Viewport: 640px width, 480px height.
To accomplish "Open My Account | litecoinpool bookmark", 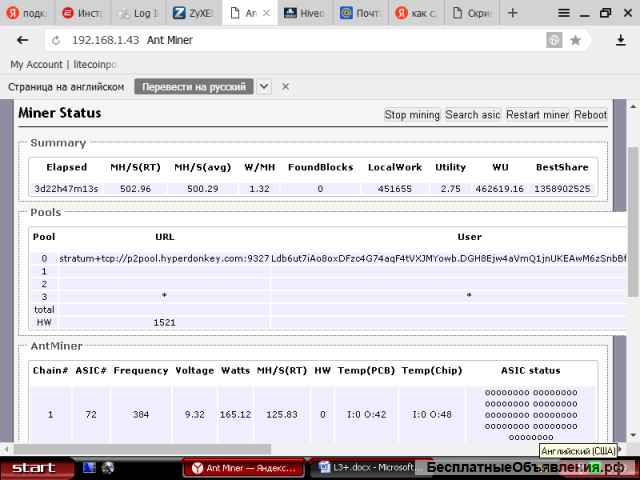I will tap(63, 64).
